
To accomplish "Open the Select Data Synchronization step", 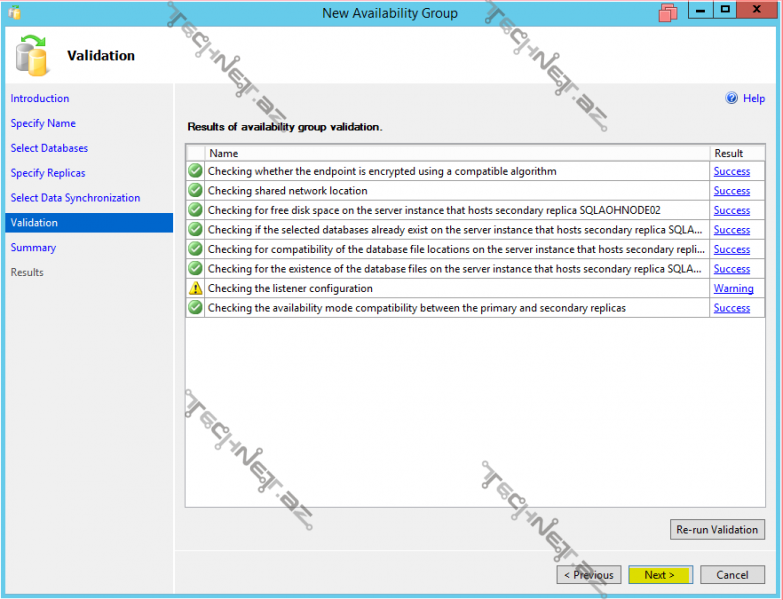I will [75, 198].
